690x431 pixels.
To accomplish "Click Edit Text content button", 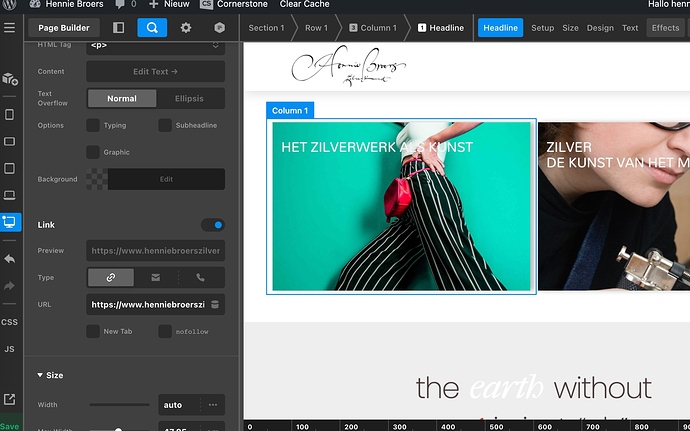I will 155,71.
